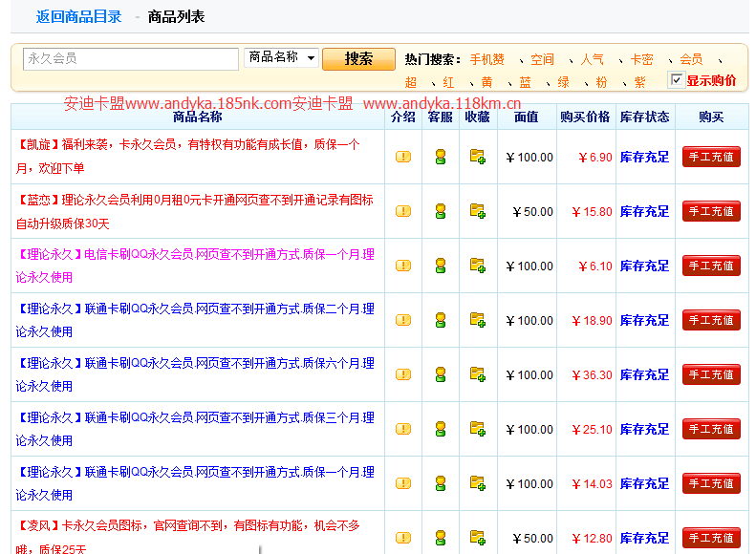The width and height of the screenshot is (756, 554).
Task: Open the 【蓝恋】理论永久会员 product name link
Action: tap(195, 211)
